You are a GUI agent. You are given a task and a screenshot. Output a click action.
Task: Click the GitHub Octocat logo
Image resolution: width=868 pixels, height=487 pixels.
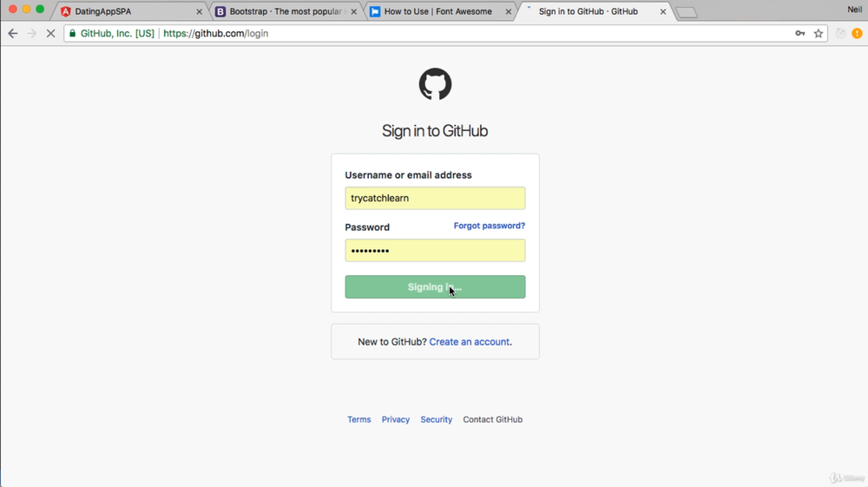[435, 84]
